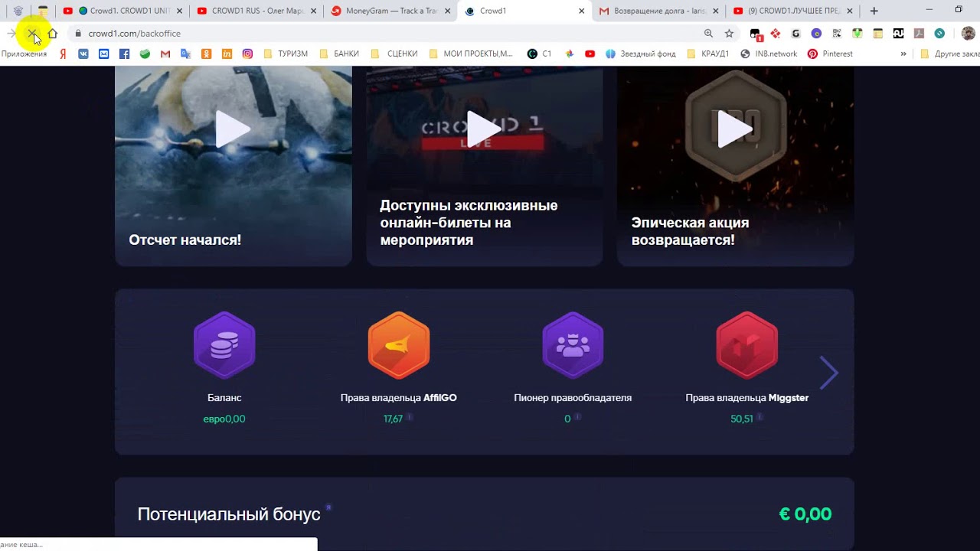Open the Sberbank green bookmark
Screen dimensions: 980x551
coord(145,54)
